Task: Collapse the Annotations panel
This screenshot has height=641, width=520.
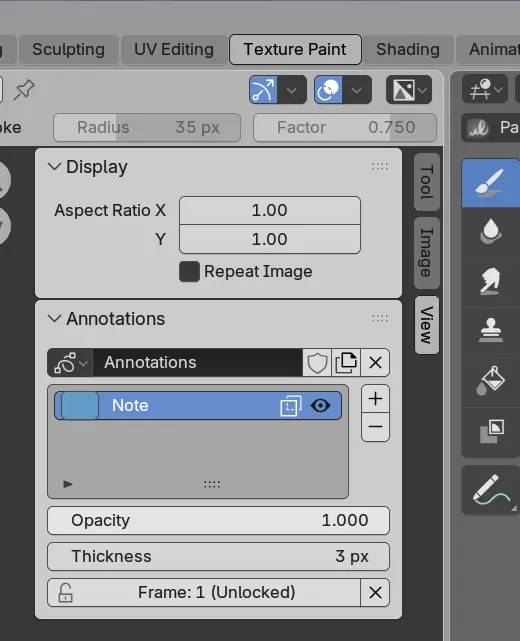Action: click(x=54, y=318)
